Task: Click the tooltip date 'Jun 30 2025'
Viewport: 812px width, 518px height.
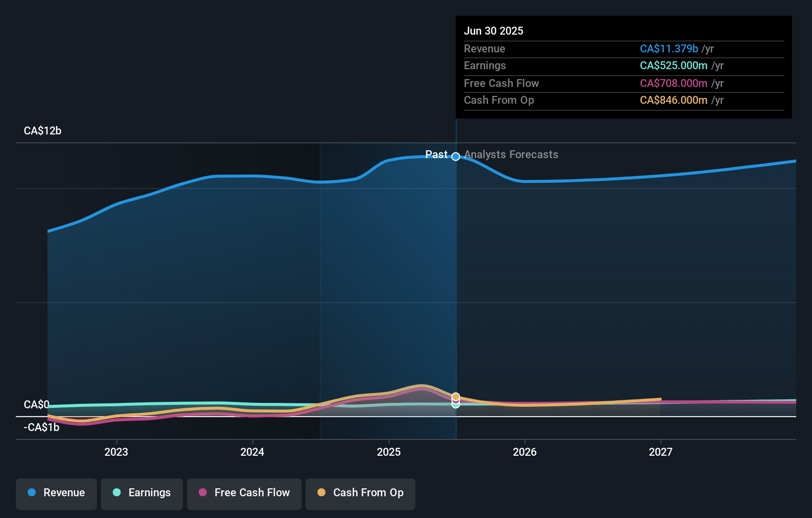Action: tap(494, 31)
